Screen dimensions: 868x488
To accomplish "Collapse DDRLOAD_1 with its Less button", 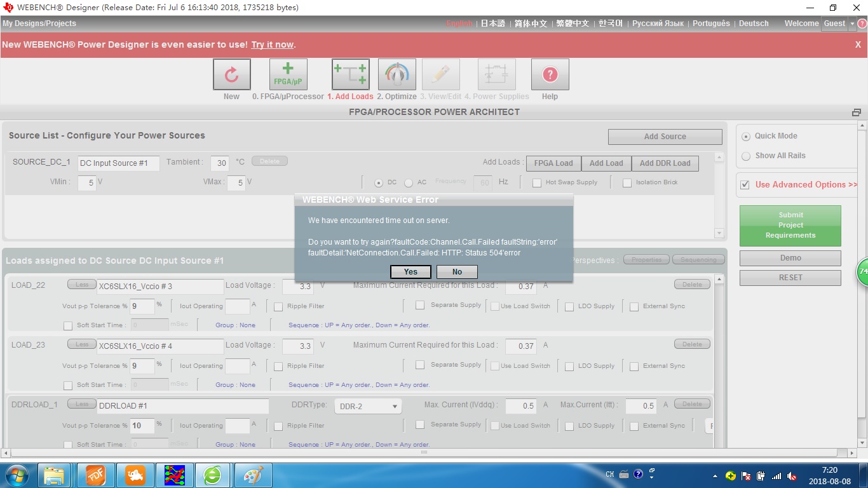I will [82, 404].
